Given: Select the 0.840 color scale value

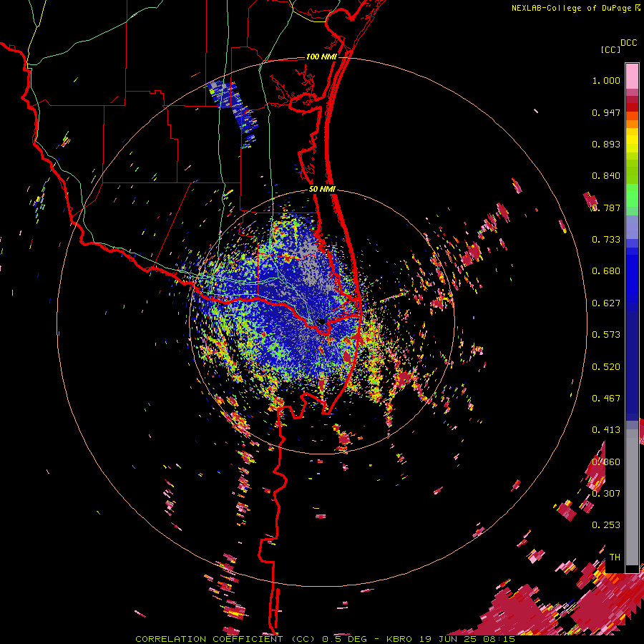Looking at the screenshot, I should [x=606, y=176].
